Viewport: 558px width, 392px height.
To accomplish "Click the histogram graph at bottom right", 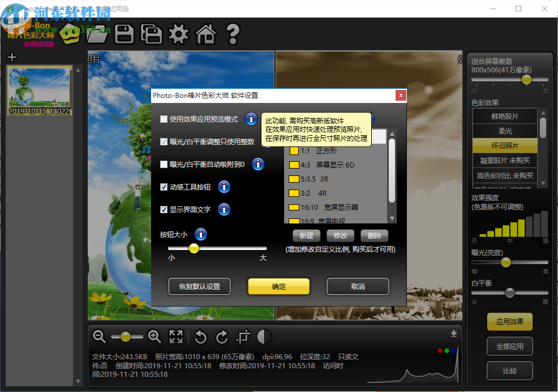I will pyautogui.click(x=413, y=364).
